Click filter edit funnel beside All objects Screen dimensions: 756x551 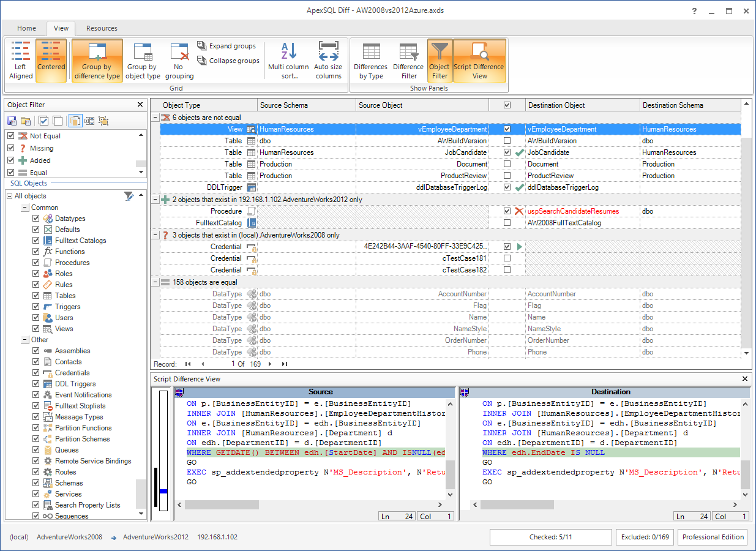coord(129,196)
